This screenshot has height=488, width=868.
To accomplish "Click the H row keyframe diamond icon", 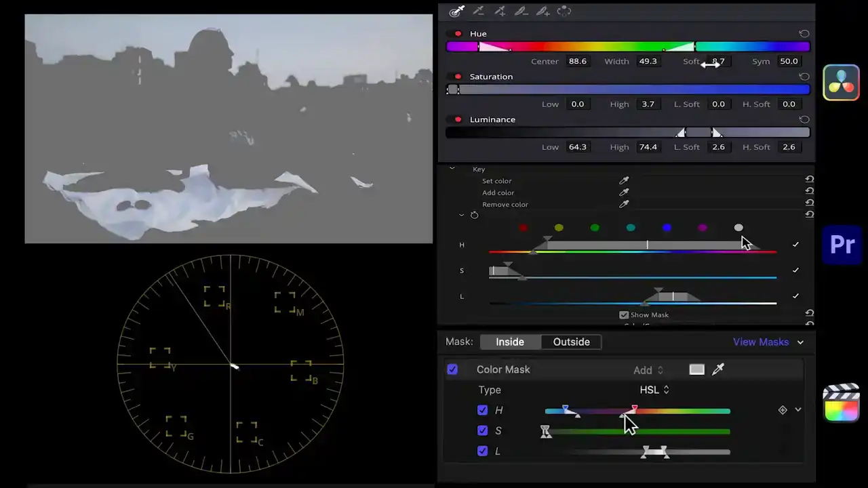I will (x=783, y=410).
